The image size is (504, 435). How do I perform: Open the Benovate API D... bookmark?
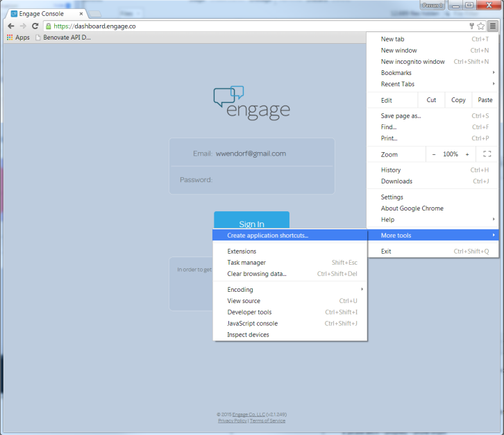pyautogui.click(x=63, y=38)
